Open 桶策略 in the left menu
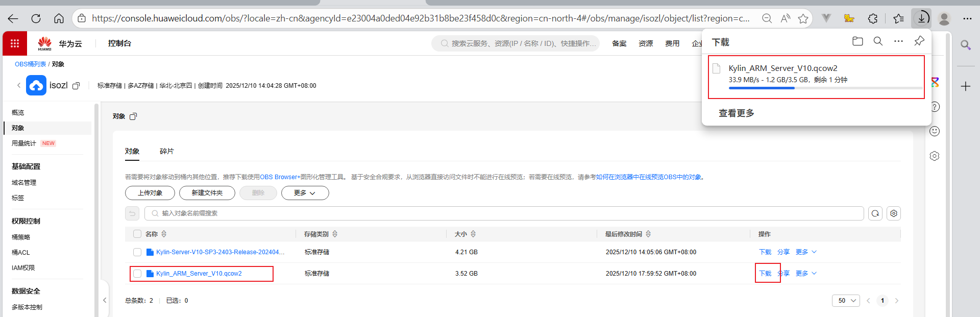The image size is (980, 317). click(x=21, y=237)
